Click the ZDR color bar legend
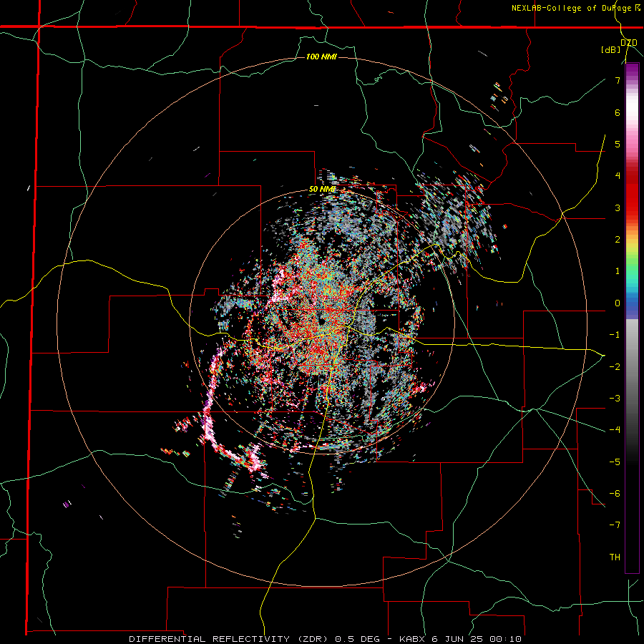Screen dimensions: 644x644 click(632, 318)
